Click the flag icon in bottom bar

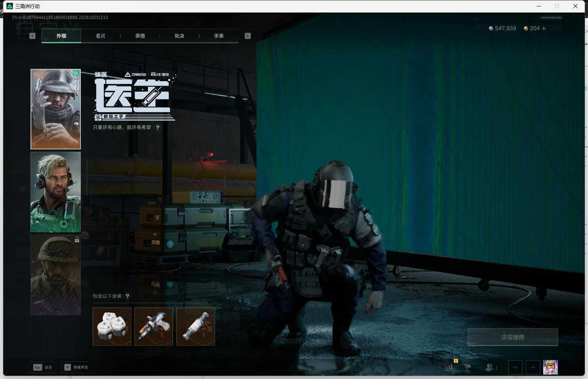point(468,367)
